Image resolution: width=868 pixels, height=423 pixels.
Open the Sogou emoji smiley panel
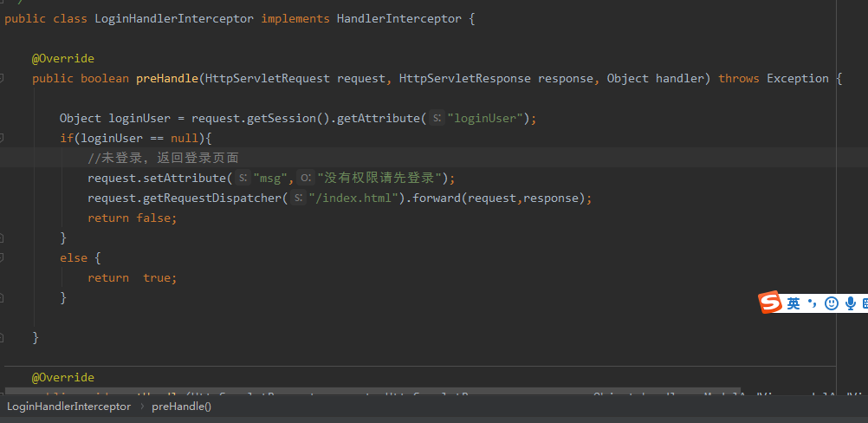coord(832,303)
